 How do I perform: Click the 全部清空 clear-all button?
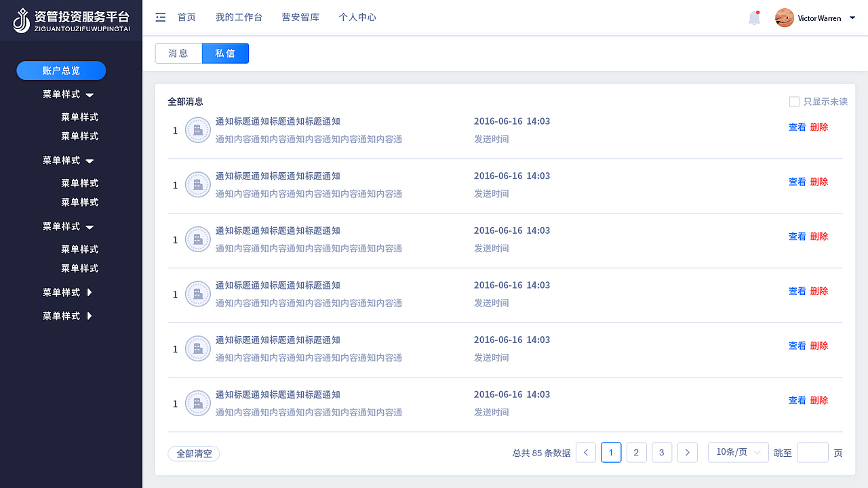[x=193, y=453]
